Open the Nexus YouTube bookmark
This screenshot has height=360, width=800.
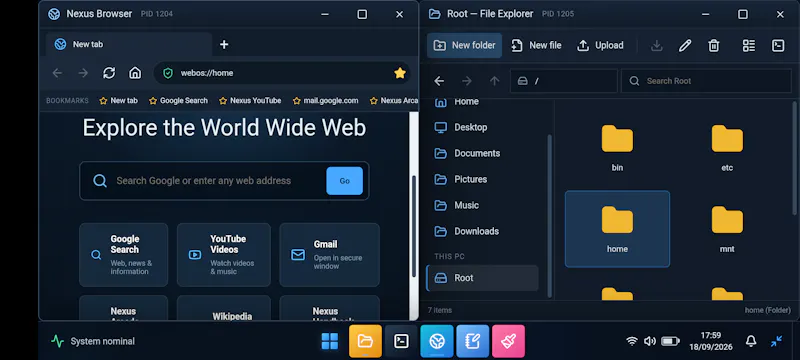(250, 100)
